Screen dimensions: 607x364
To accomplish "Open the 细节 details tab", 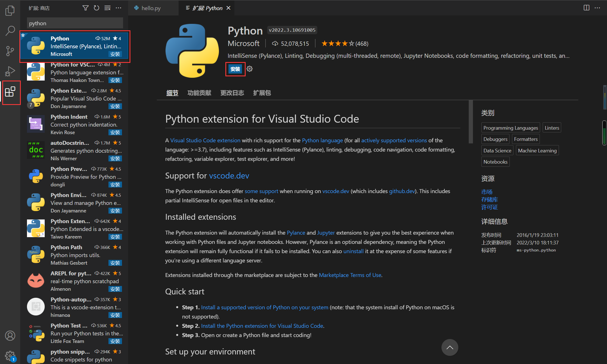I will tap(172, 93).
